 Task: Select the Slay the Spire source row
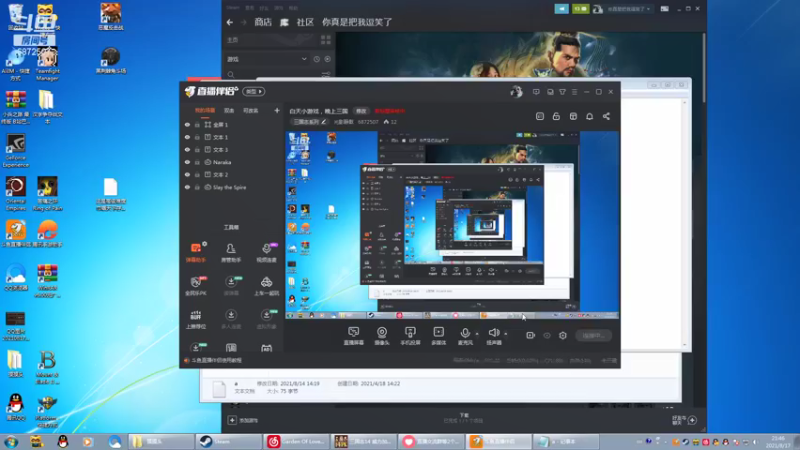tap(232, 187)
